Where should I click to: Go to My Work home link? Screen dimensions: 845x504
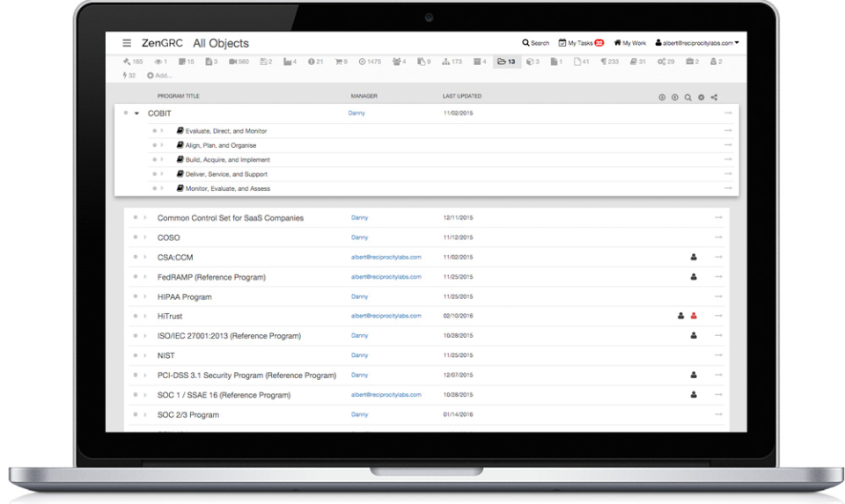tap(629, 43)
